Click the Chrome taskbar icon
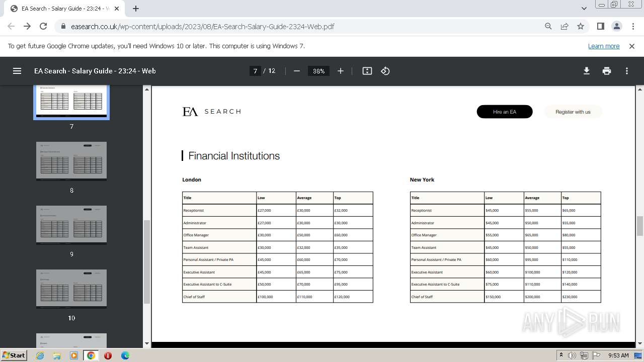This screenshot has height=362, width=644. pos(91,355)
